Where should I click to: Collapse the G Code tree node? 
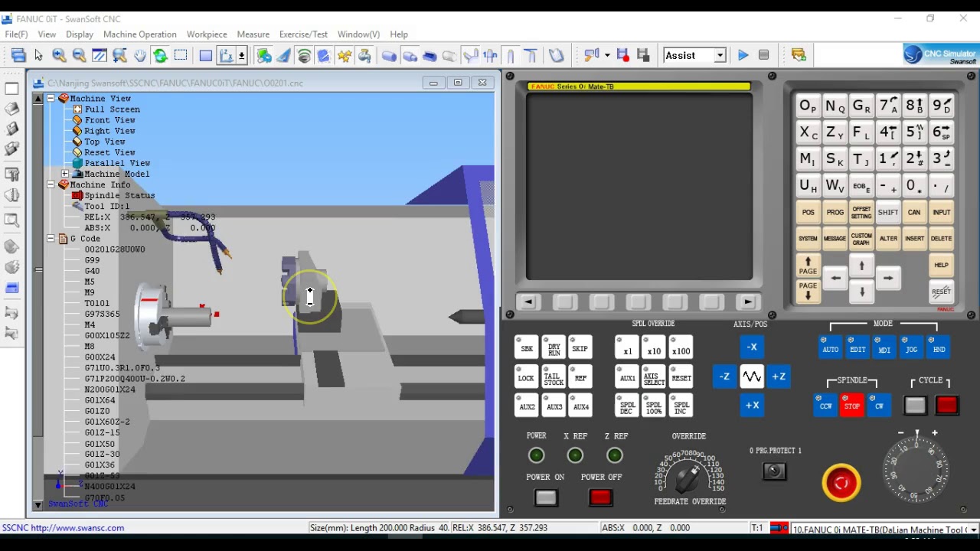(51, 238)
